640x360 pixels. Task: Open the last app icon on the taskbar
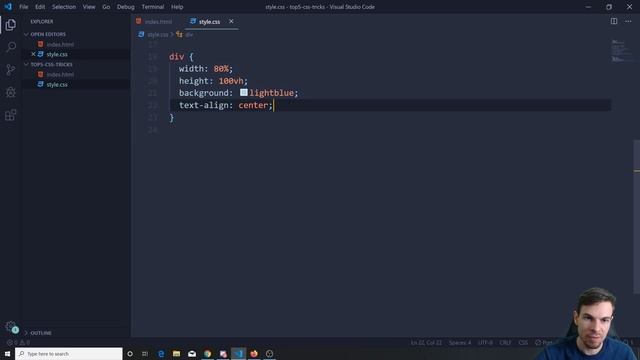click(x=269, y=353)
